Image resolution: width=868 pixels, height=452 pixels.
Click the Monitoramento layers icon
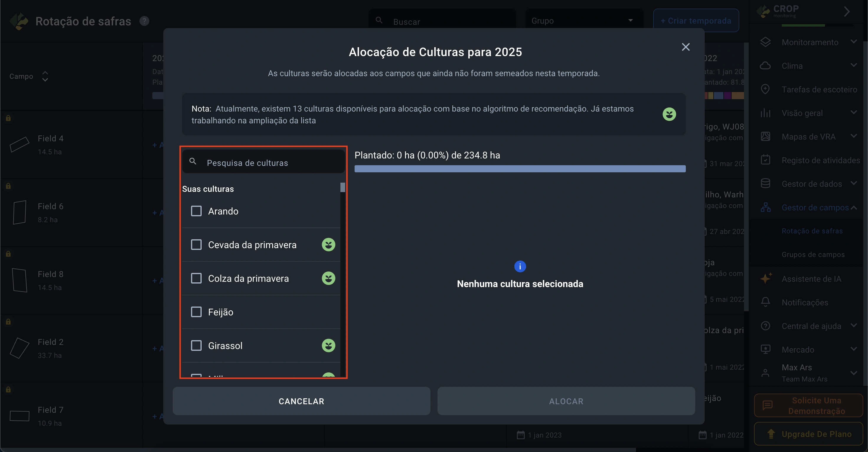pyautogui.click(x=765, y=42)
